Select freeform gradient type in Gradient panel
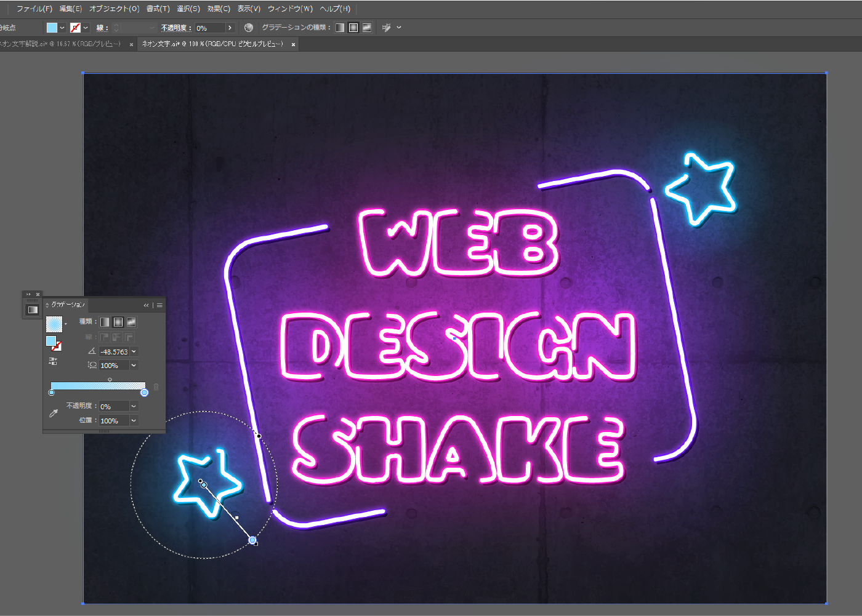862x616 pixels. [x=131, y=322]
